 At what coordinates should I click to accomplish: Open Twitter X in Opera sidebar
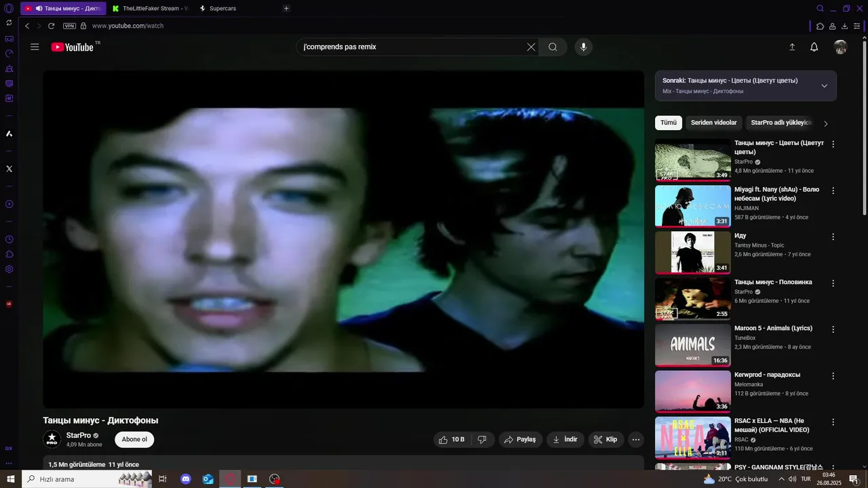click(9, 168)
